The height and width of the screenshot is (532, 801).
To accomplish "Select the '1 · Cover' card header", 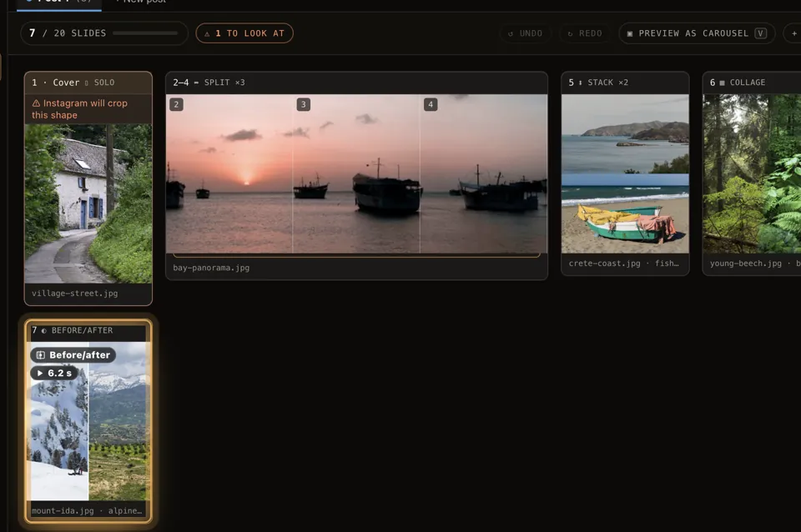I will [88, 83].
